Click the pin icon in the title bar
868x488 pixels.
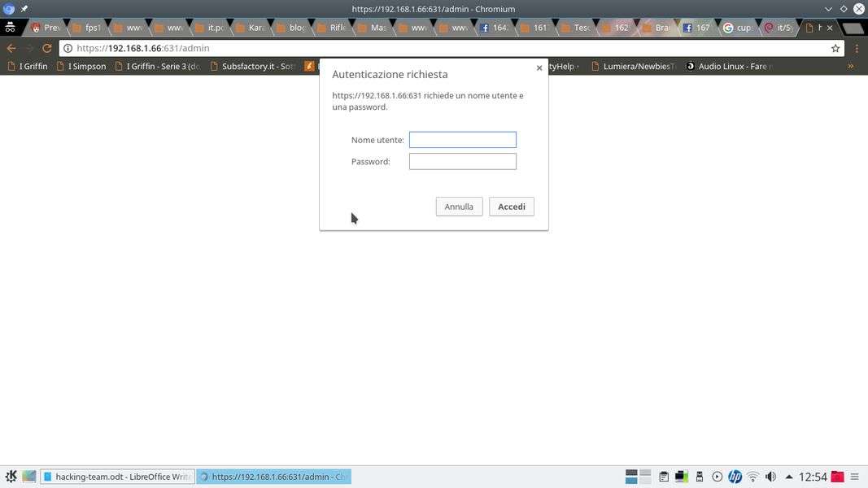click(24, 9)
